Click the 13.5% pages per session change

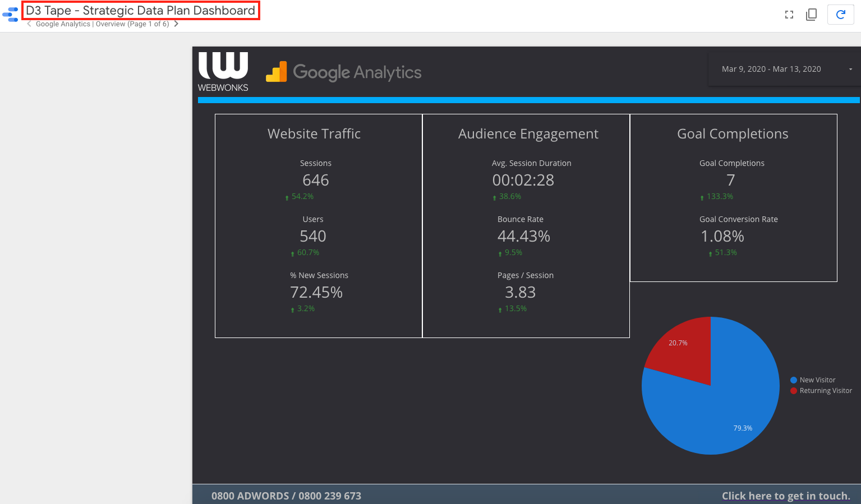click(x=512, y=309)
